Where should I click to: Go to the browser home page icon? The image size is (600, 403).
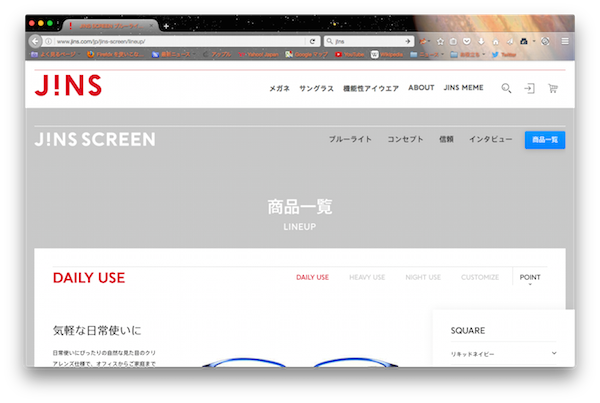point(496,41)
